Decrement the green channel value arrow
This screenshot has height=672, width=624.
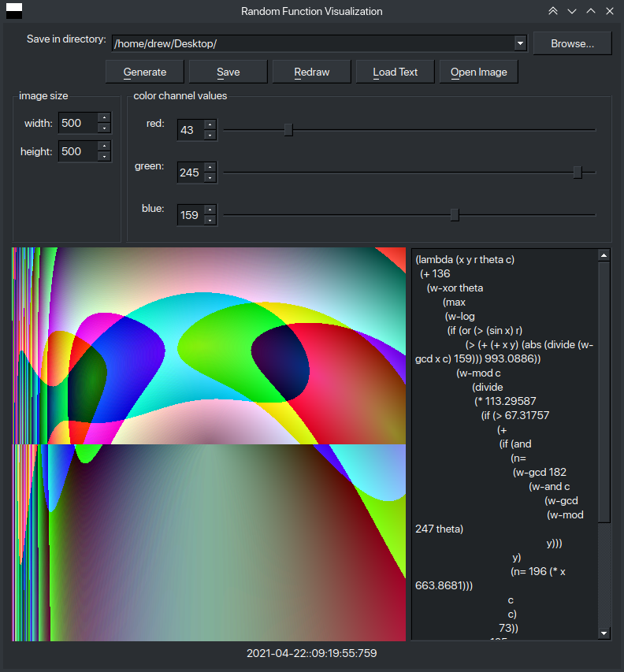210,177
